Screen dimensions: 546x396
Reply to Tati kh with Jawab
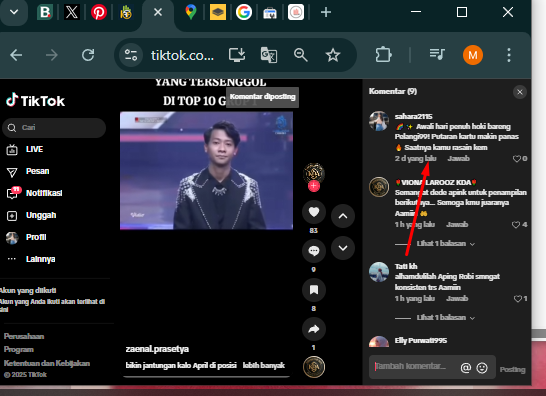(x=457, y=298)
